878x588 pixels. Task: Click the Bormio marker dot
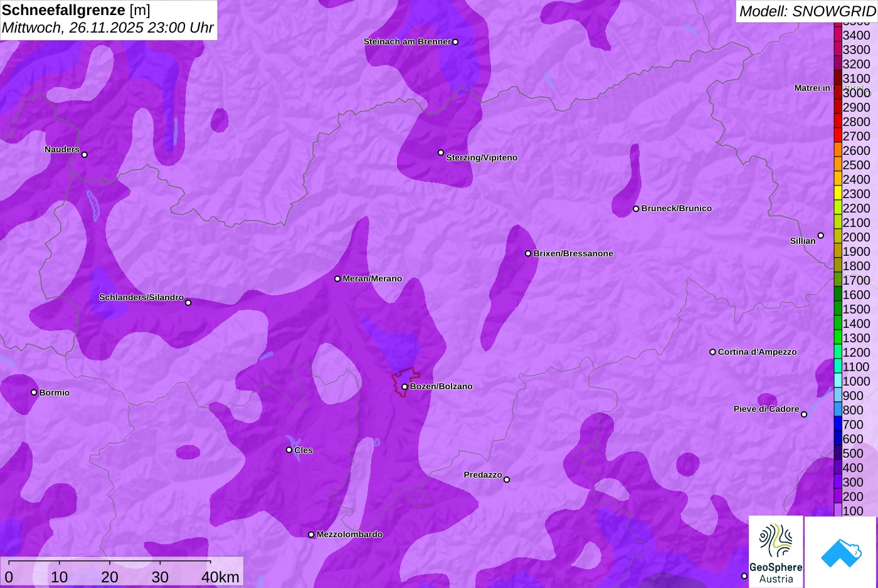[34, 392]
